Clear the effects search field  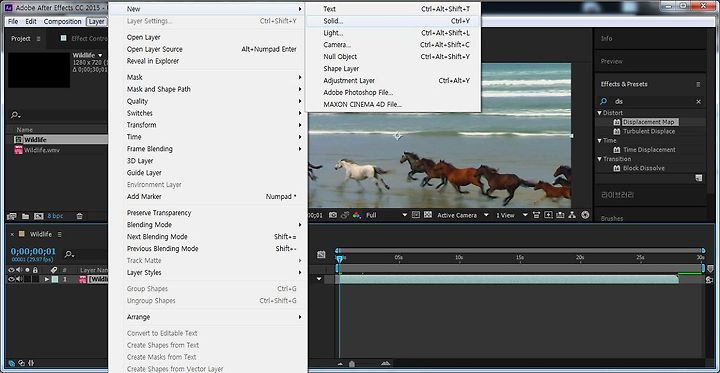pos(698,102)
